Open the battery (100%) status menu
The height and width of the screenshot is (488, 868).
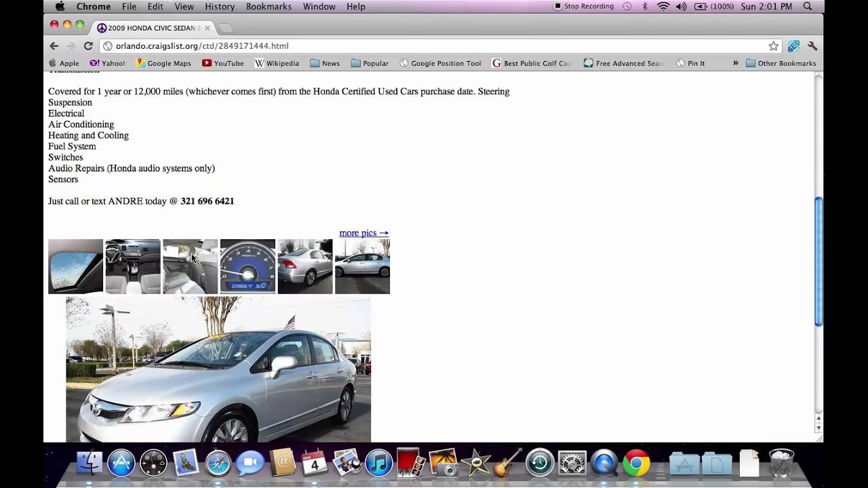(x=715, y=6)
